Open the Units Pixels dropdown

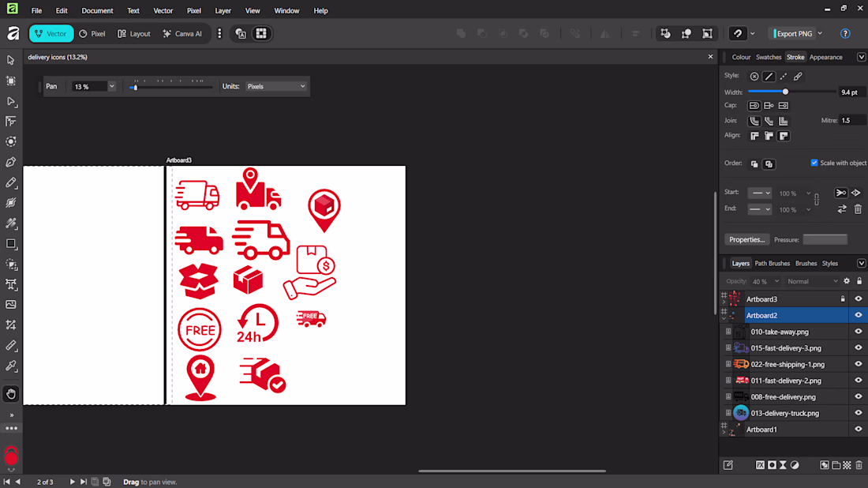[275, 86]
